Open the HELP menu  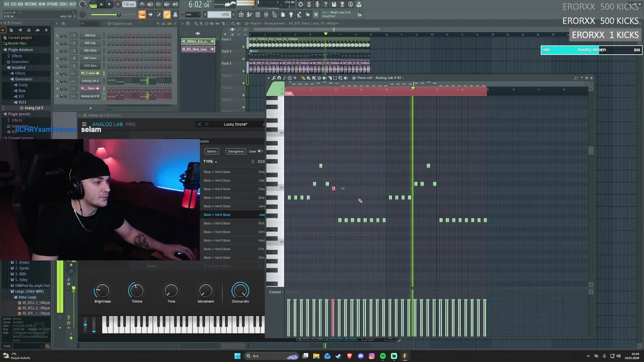click(x=72, y=4)
